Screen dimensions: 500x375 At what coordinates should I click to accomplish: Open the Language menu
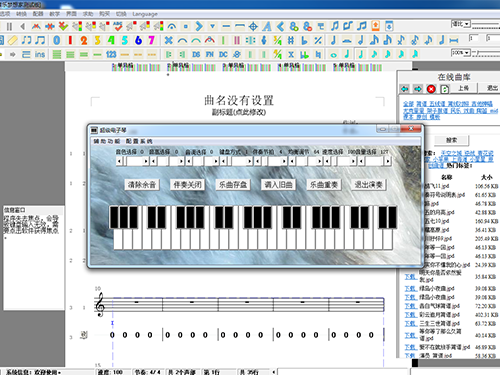click(145, 14)
